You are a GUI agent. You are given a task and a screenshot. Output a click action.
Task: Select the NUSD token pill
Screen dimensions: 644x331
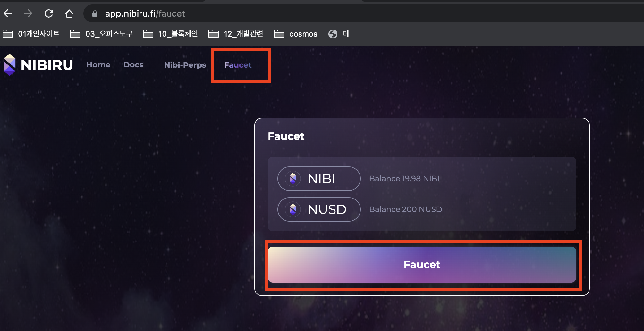coord(319,209)
